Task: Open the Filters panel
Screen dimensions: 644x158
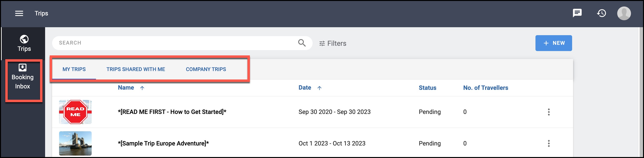Action: pos(333,43)
